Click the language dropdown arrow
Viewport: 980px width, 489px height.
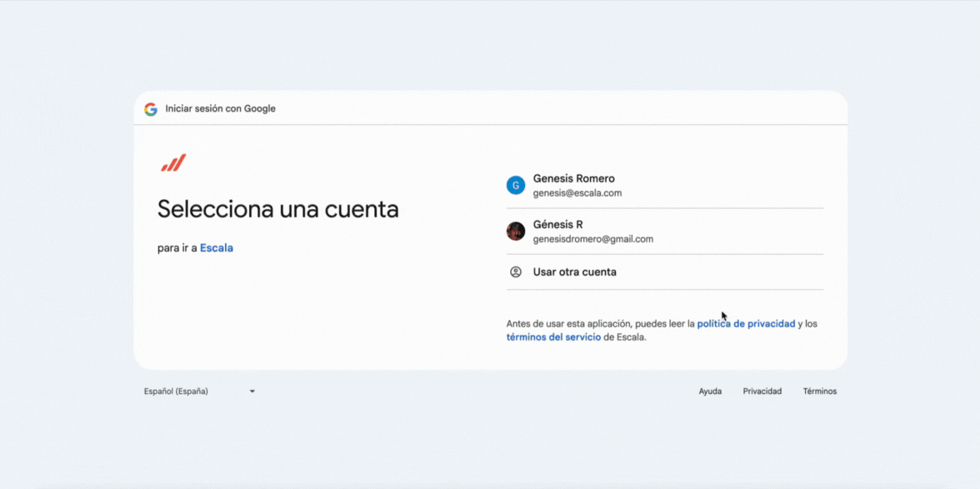coord(252,392)
